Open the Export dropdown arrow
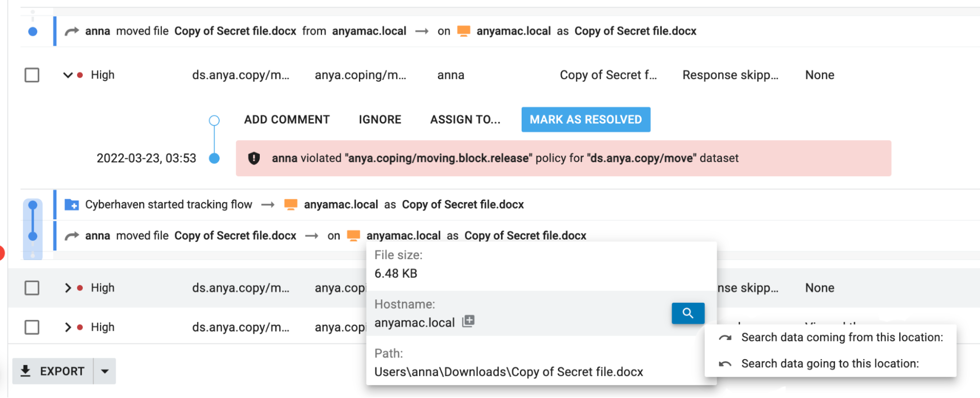 coord(104,371)
